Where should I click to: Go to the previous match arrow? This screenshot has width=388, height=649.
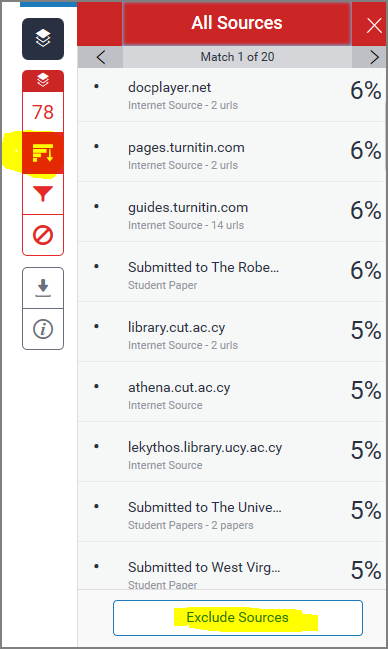click(101, 57)
